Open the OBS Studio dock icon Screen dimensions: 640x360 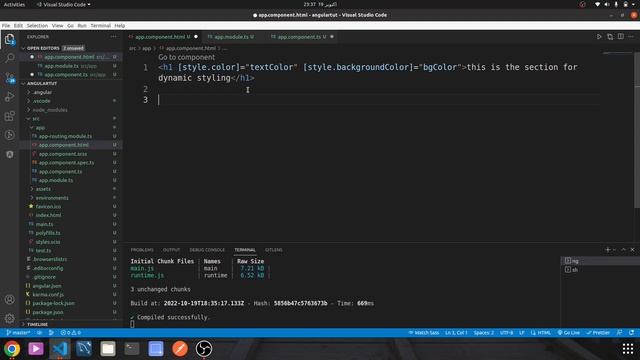point(204,349)
